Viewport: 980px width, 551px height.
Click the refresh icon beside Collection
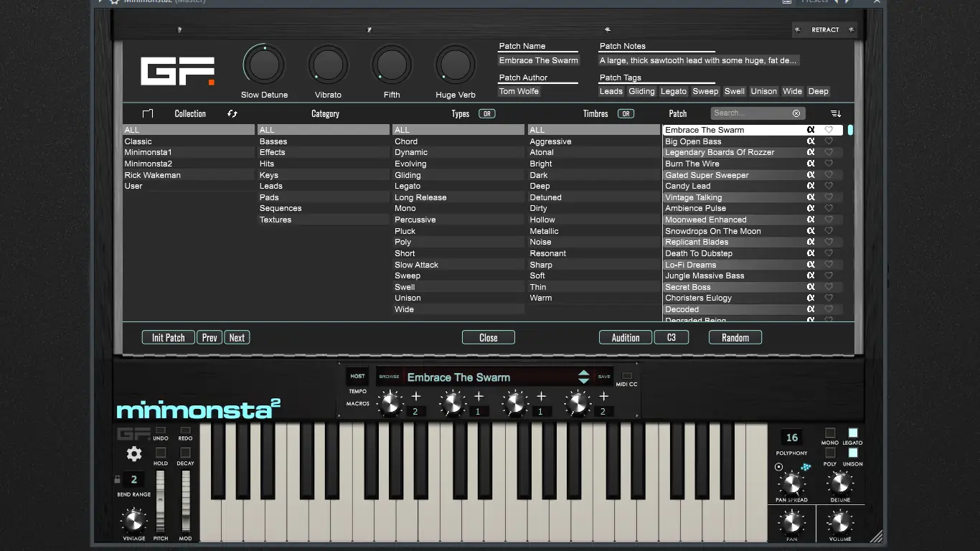point(232,113)
